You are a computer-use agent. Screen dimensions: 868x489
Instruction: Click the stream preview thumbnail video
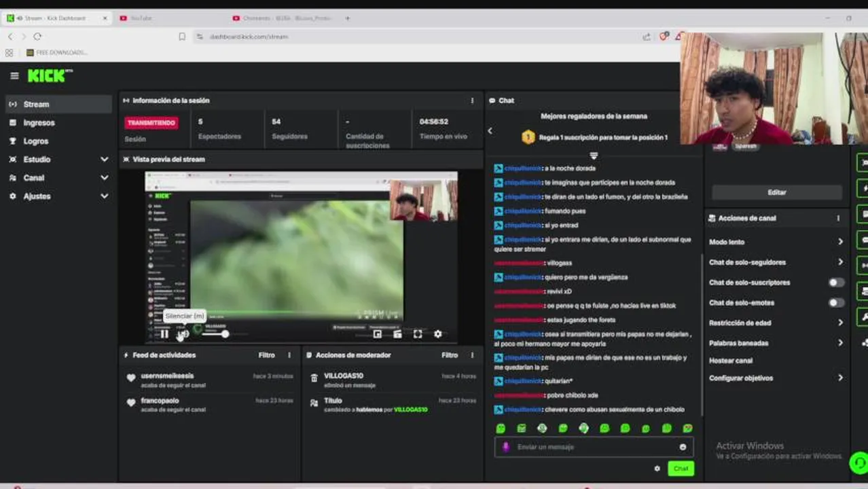point(301,257)
